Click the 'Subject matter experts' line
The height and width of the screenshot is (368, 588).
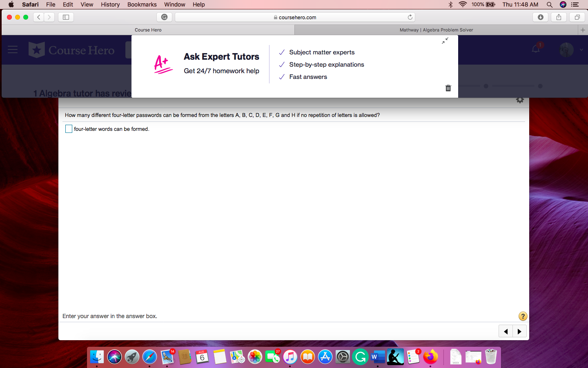[322, 52]
